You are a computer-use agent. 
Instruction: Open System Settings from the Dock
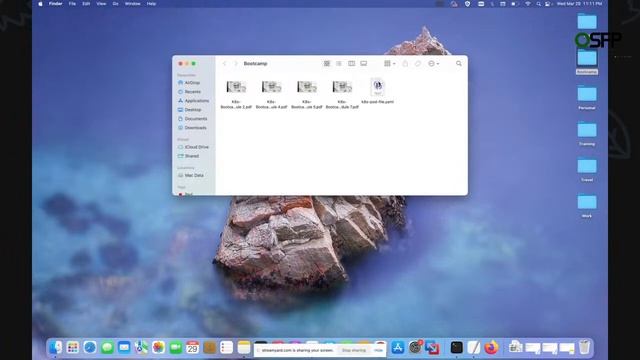[415, 347]
